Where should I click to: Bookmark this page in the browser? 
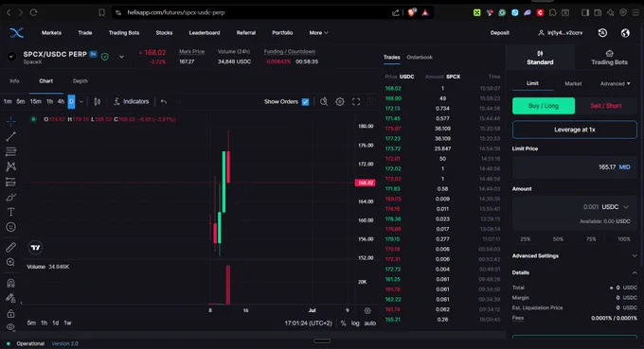101,12
